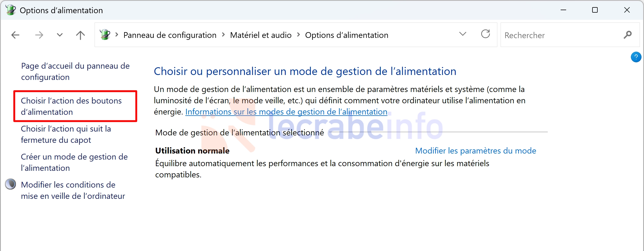Go up one level with Up arrow
This screenshot has width=644, height=251.
pos(80,35)
